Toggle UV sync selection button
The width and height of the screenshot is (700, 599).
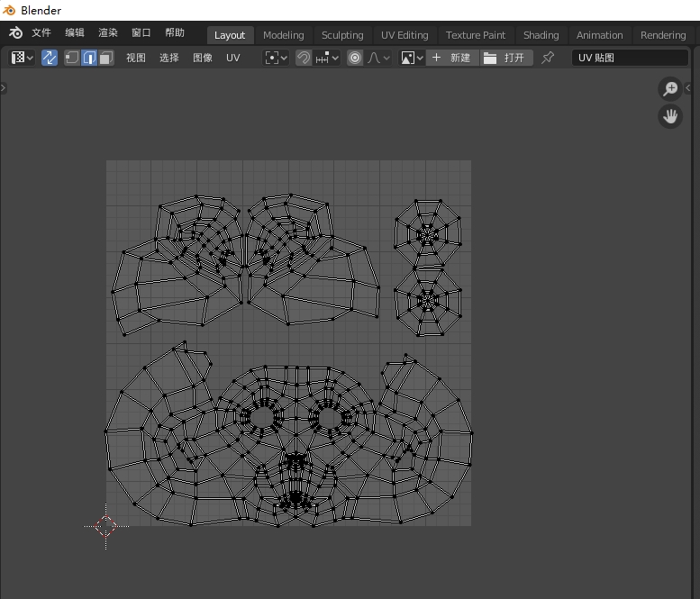(50, 58)
